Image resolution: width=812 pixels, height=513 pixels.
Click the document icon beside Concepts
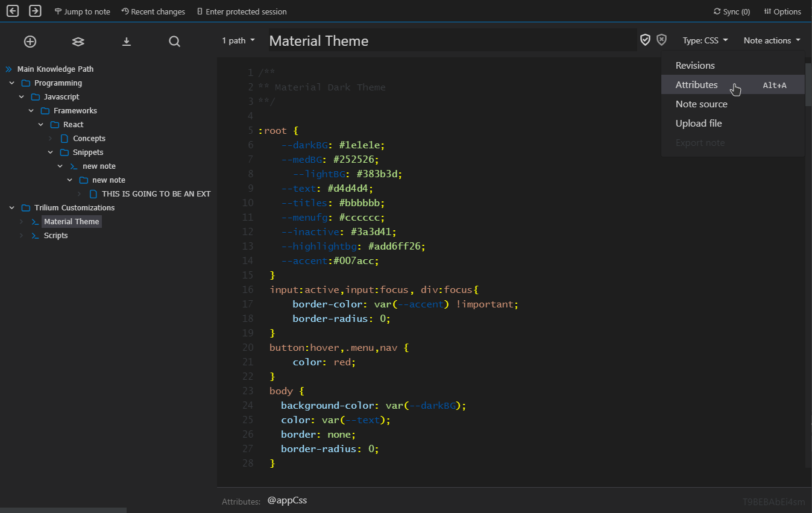click(x=65, y=139)
